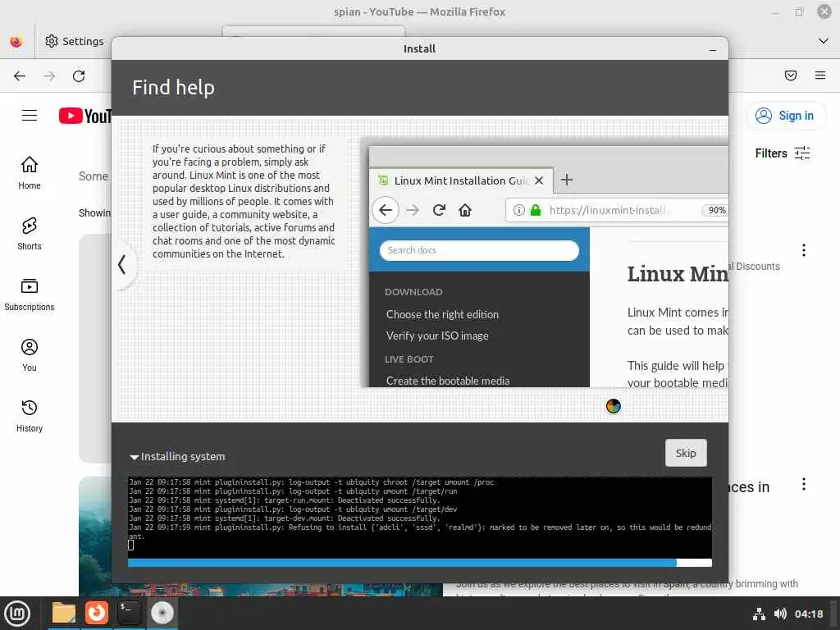Open the Linux Mint start menu
This screenshot has width=840, height=630.
[17, 613]
